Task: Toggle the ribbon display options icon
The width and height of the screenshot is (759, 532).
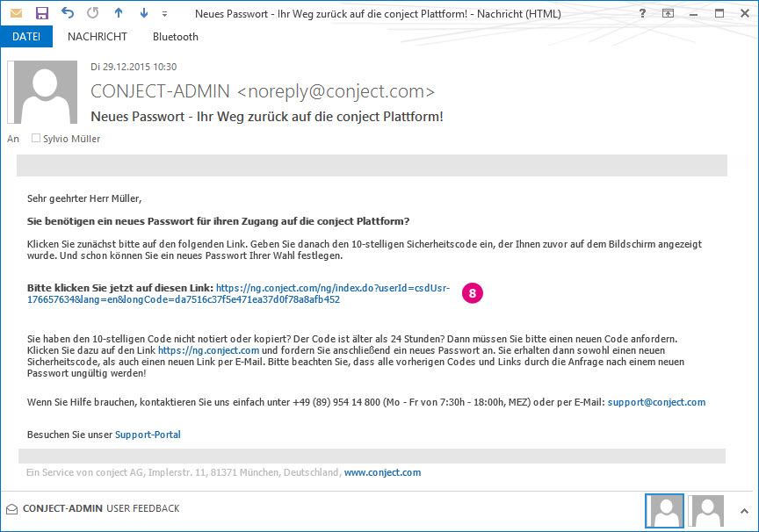Action: click(x=668, y=13)
